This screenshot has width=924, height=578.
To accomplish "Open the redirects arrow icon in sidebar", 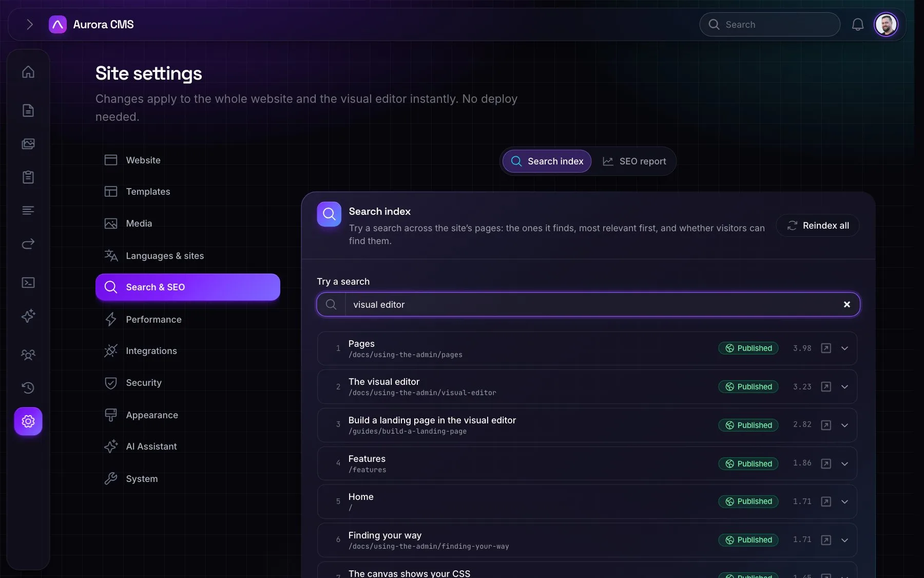I will point(28,244).
